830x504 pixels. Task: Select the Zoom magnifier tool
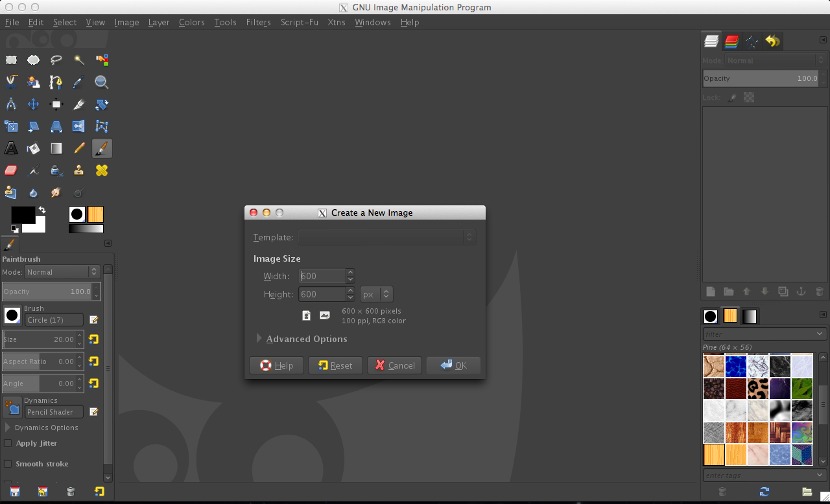pos(102,82)
